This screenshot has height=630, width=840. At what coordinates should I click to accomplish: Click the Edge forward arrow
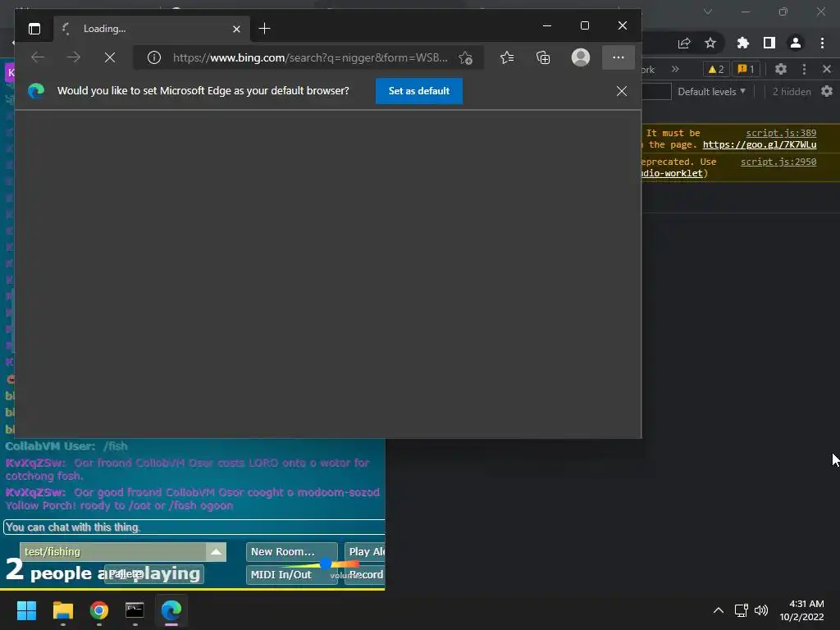click(x=74, y=57)
